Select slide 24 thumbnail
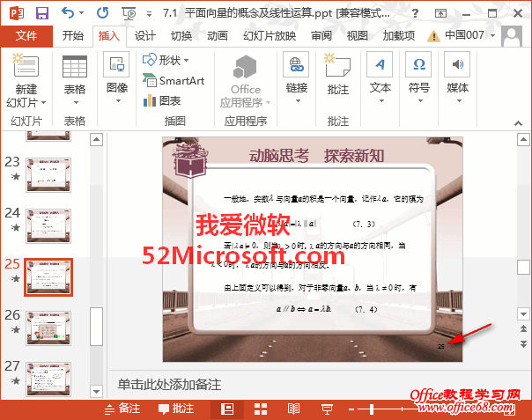This screenshot has width=532, height=420. (x=48, y=226)
